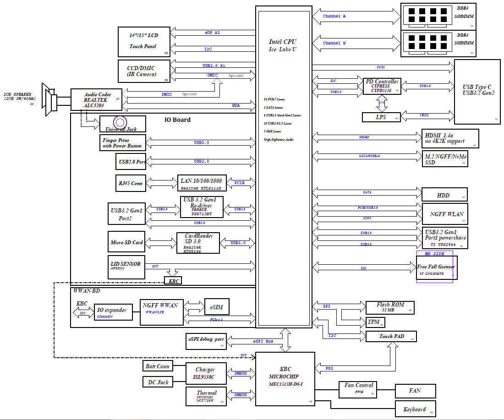
Task: Select the 2CH speaker symbol
Action: coord(49,99)
